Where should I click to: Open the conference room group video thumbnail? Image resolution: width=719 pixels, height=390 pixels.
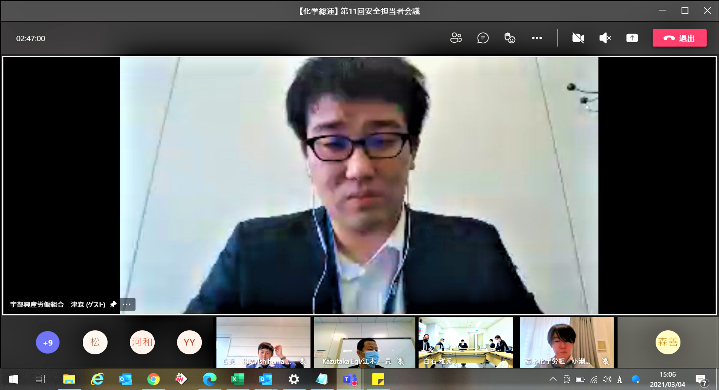(x=466, y=342)
